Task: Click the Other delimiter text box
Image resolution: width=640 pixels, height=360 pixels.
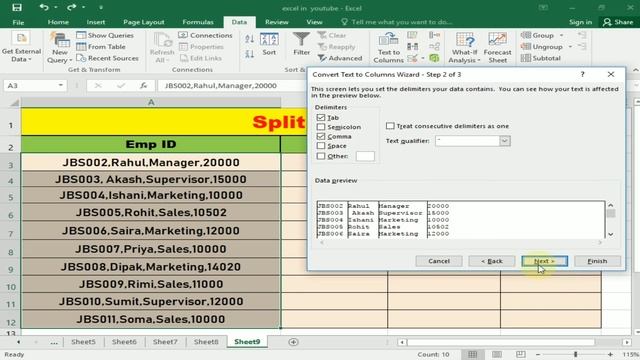Action: point(365,156)
